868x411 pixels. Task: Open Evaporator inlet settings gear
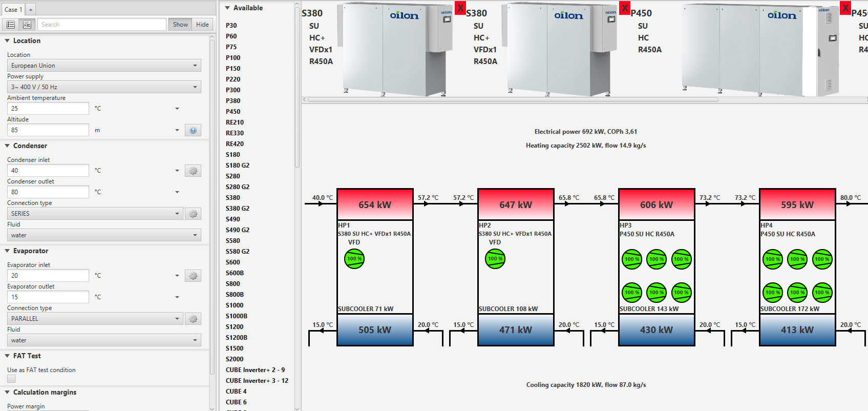point(193,276)
